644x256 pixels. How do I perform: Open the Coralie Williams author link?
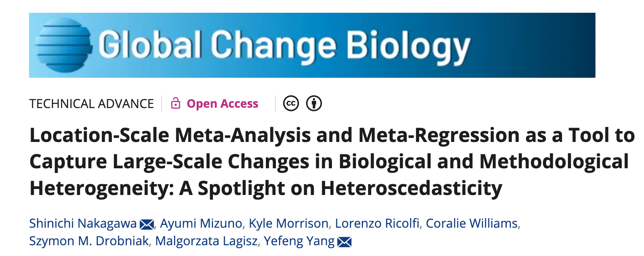[472, 223]
